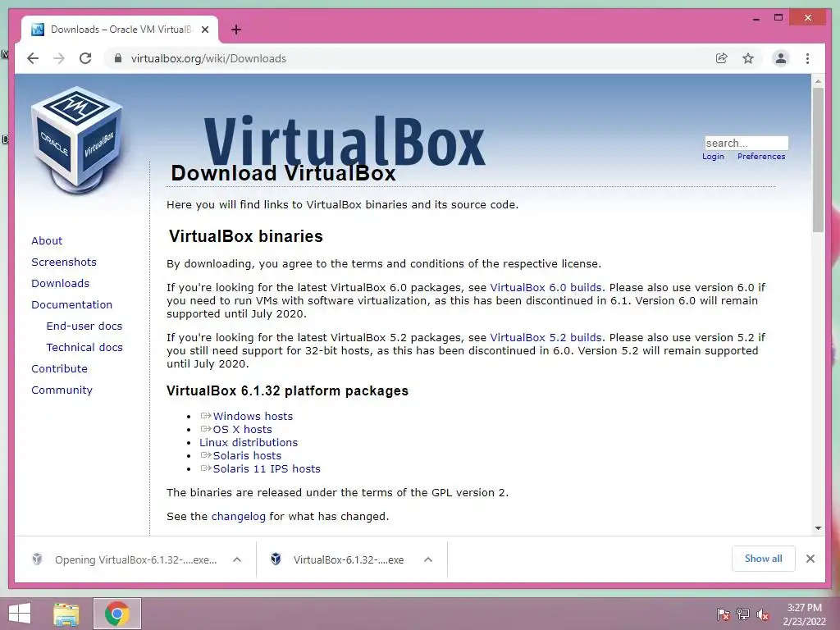This screenshot has height=630, width=840.
Task: Click the page vertical scrollbar thumb
Action: point(818,160)
